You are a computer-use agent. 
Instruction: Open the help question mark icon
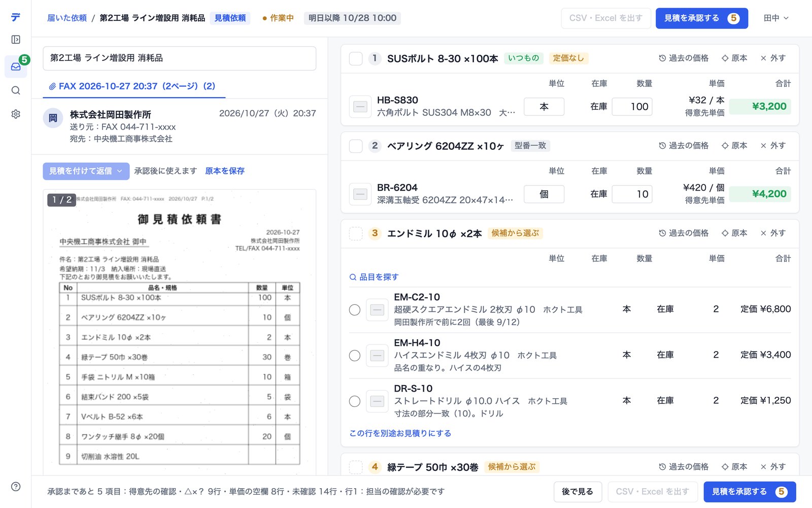click(16, 487)
